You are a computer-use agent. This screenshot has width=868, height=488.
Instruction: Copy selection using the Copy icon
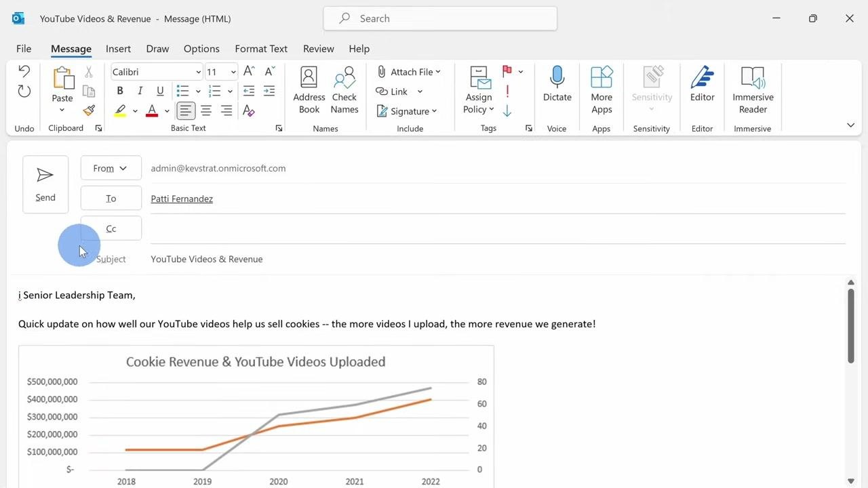click(x=88, y=91)
